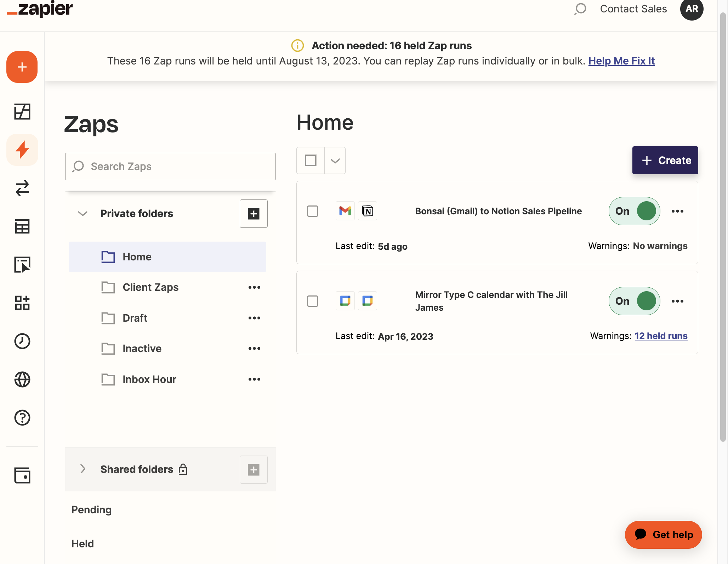Check the Bonsai Gmail to Notion Zap checkbox
This screenshot has width=728, height=564.
coord(313,211)
